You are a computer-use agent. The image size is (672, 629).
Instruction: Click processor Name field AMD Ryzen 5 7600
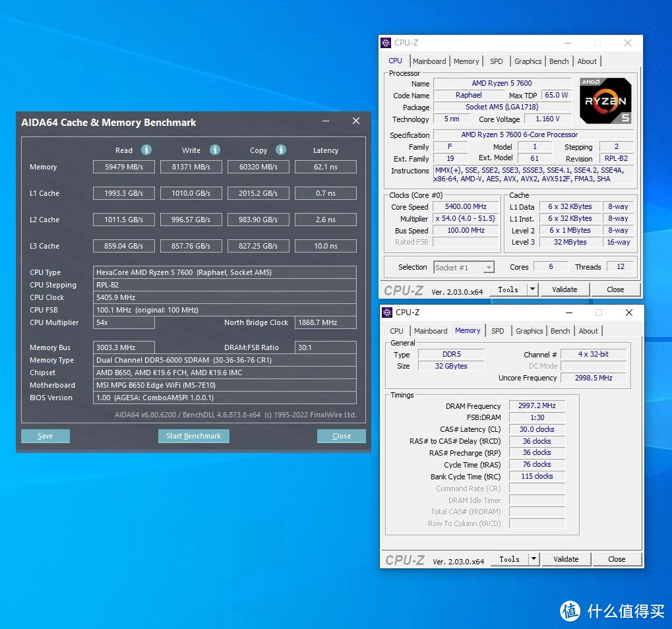tap(503, 83)
